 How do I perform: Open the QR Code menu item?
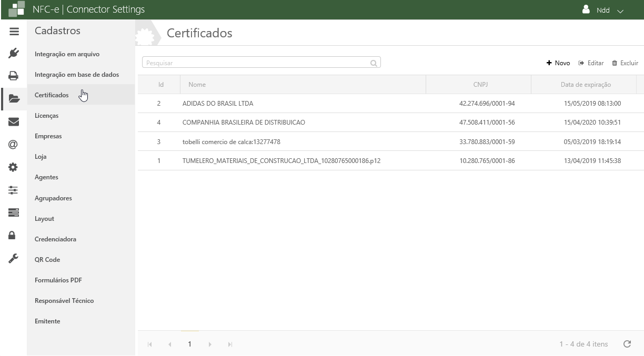click(x=47, y=260)
